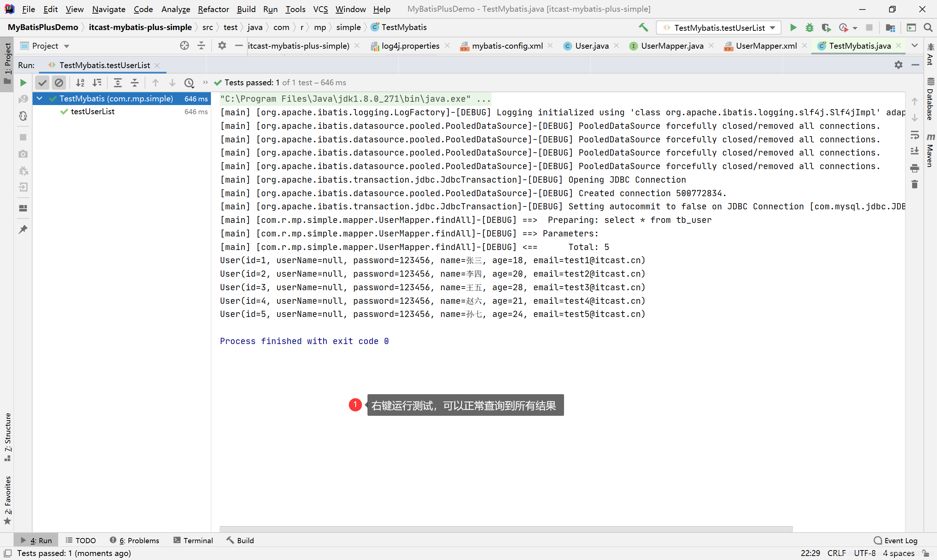Open the Analyze menu
This screenshot has width=937, height=560.
175,9
